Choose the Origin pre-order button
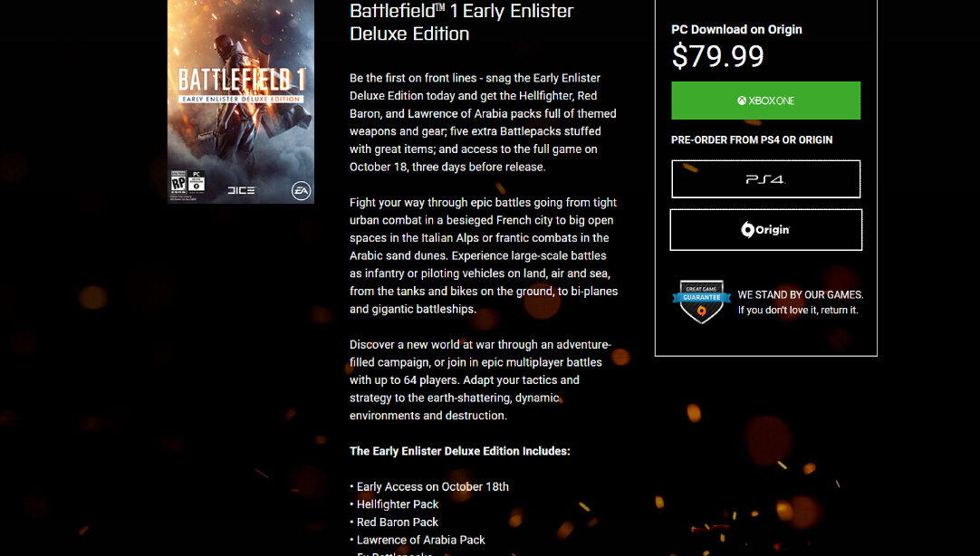Screen dimensions: 980x556 pyautogui.click(x=765, y=230)
